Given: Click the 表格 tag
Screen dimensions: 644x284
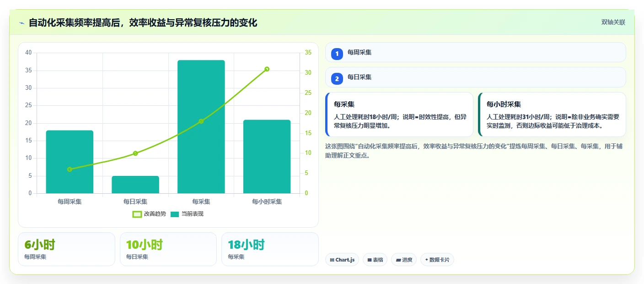Looking at the screenshot, I should 375,260.
